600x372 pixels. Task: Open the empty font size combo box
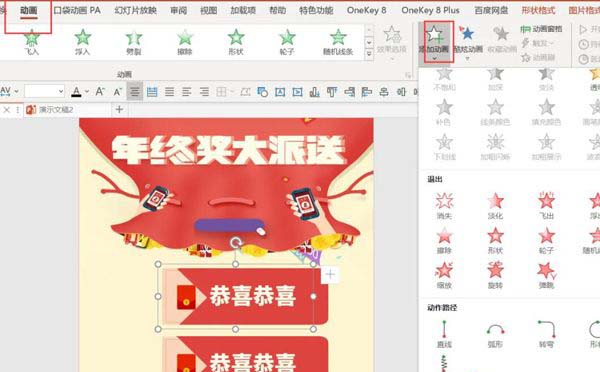44,91
